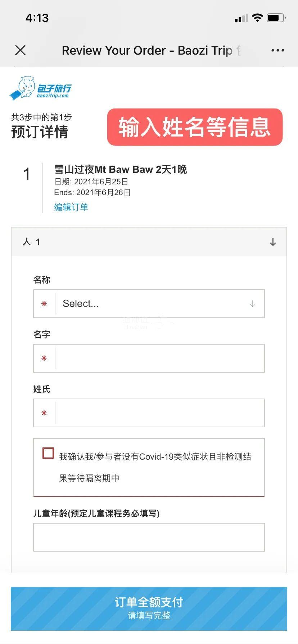Viewport: 298px width, 644px height.
Task: Check the Covid-19 confirmation checkbox
Action: coord(48,453)
